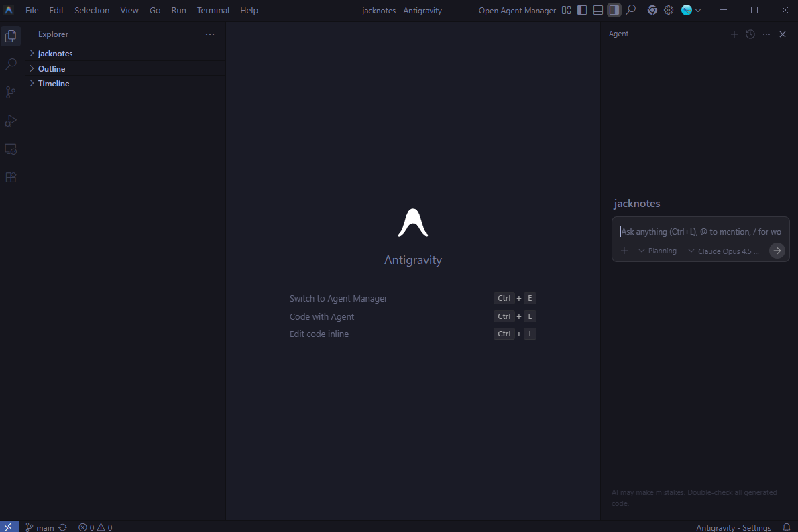Open the Planning mode dropdown
The image size is (798, 532).
[x=657, y=251]
